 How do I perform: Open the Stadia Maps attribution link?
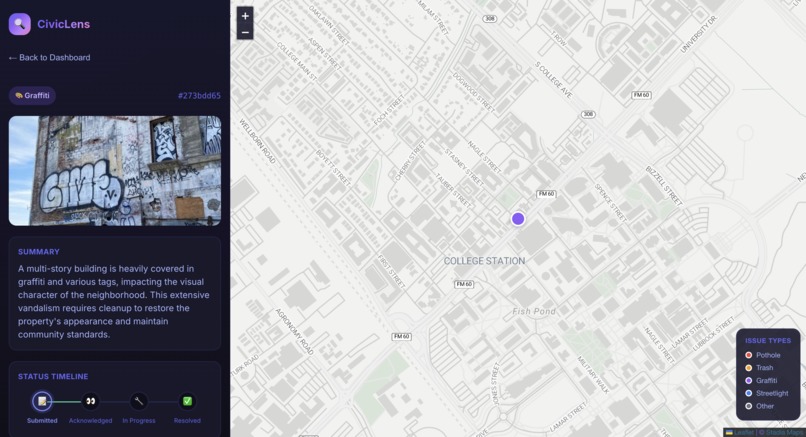click(x=784, y=433)
